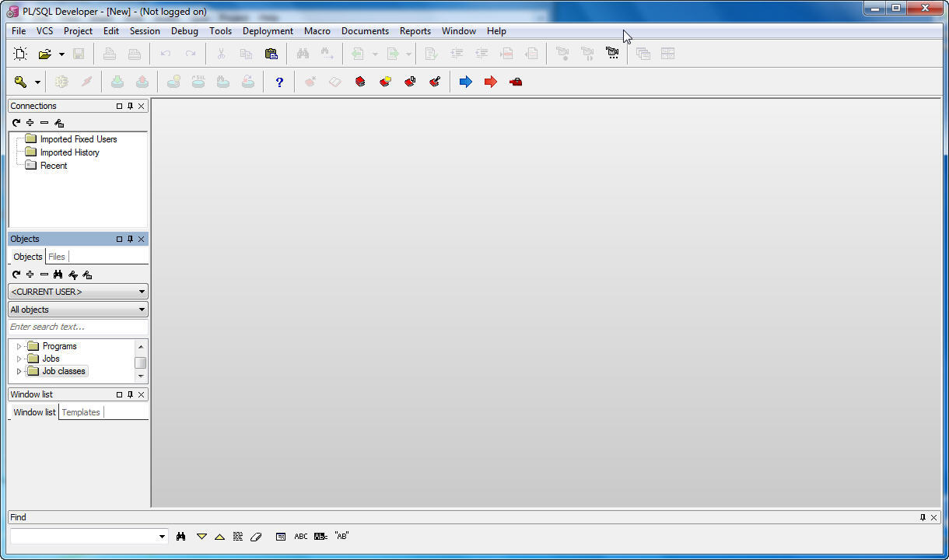
Task: Float the Window list panel with its square button
Action: pos(119,394)
